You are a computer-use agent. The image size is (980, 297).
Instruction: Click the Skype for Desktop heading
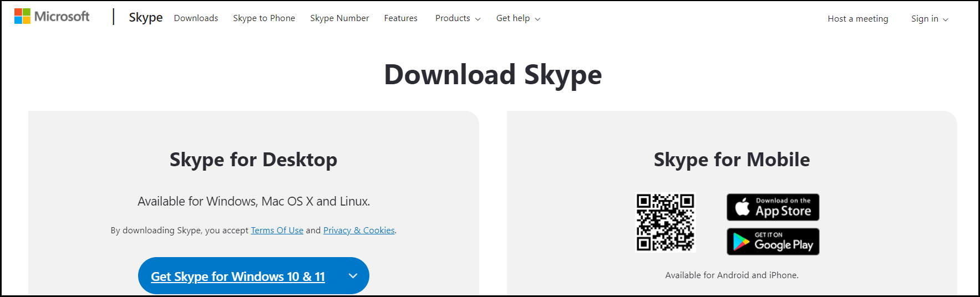click(253, 160)
